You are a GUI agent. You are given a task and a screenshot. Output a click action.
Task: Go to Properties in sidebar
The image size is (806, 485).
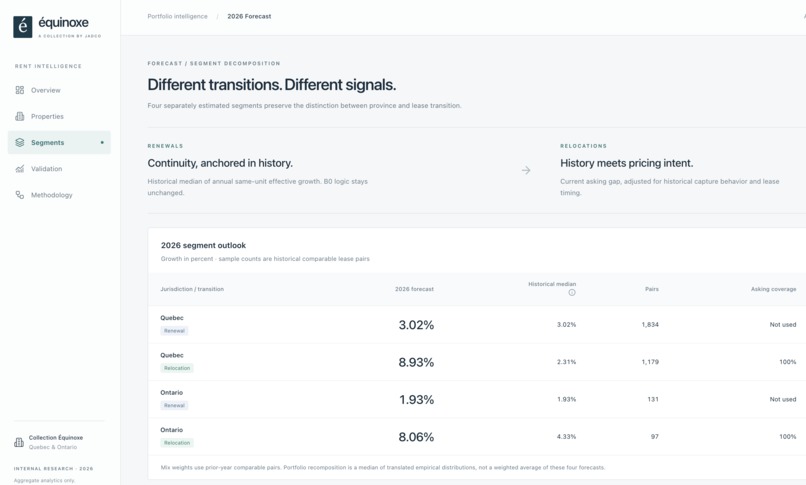(x=59, y=116)
